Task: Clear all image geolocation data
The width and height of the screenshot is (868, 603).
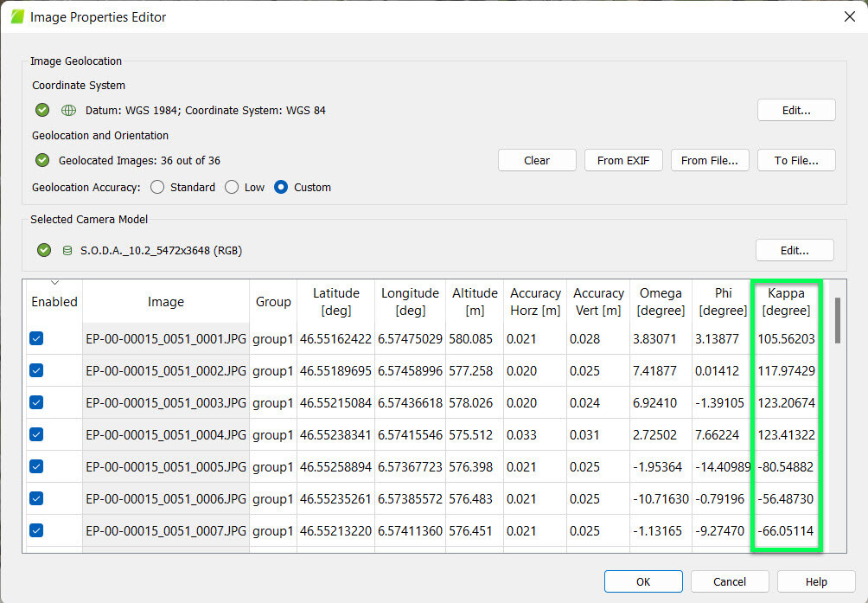Action: (536, 160)
